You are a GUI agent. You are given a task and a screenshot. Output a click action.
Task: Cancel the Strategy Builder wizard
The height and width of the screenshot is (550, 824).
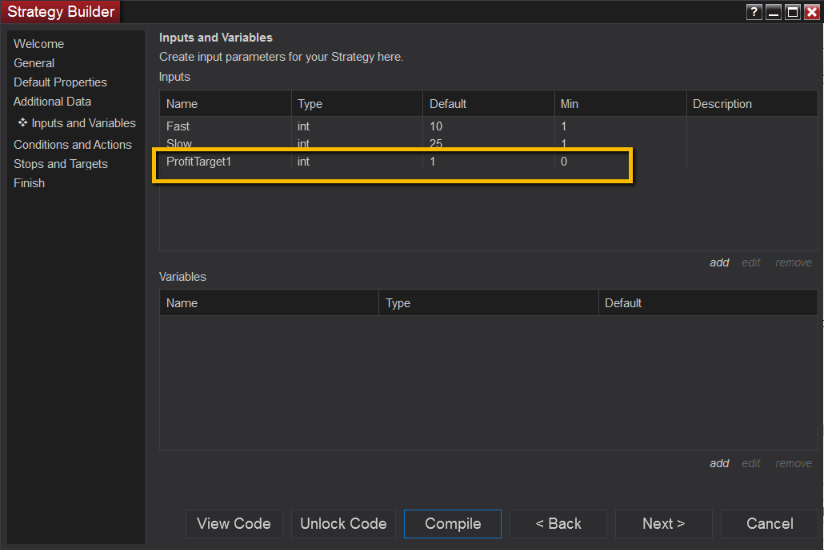tap(770, 524)
